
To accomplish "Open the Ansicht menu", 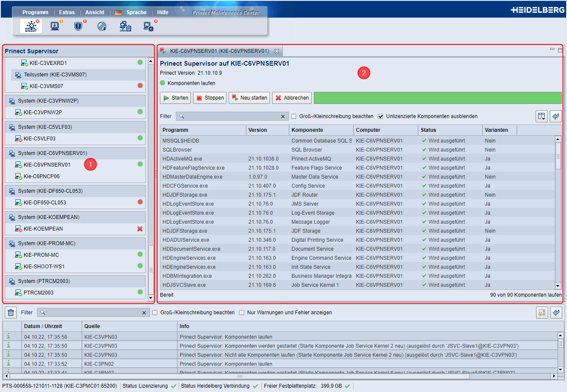I will pyautogui.click(x=95, y=12).
